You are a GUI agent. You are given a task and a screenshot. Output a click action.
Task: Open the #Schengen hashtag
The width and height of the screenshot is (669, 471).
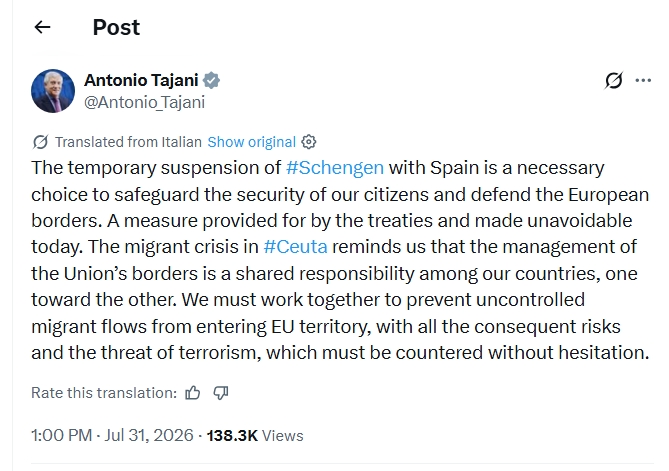[x=335, y=168]
